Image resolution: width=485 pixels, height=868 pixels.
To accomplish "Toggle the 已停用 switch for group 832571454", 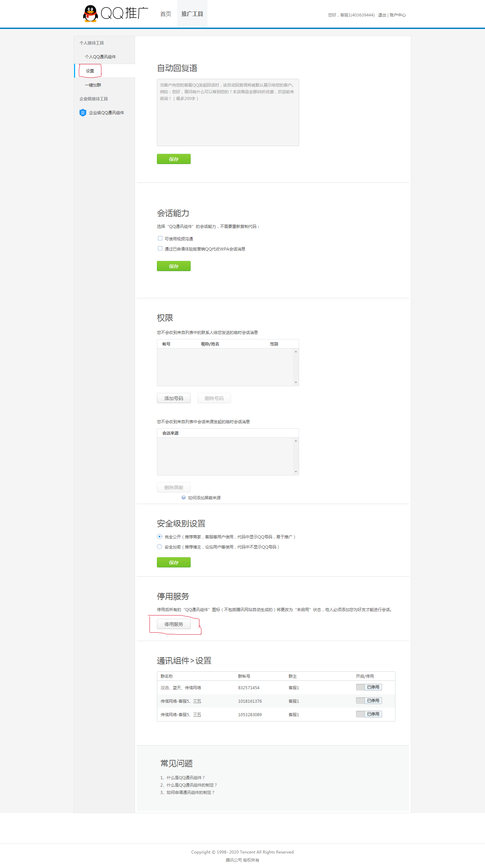I will click(x=368, y=687).
